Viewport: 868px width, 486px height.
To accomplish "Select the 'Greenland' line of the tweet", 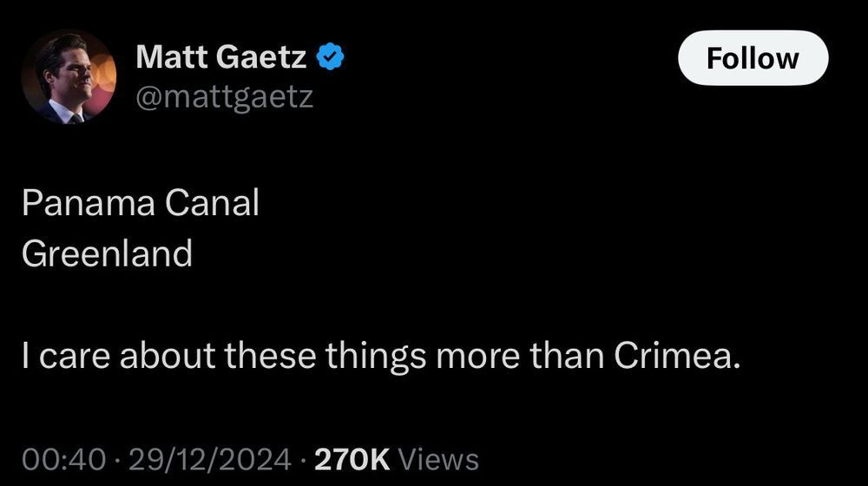I will tap(108, 254).
